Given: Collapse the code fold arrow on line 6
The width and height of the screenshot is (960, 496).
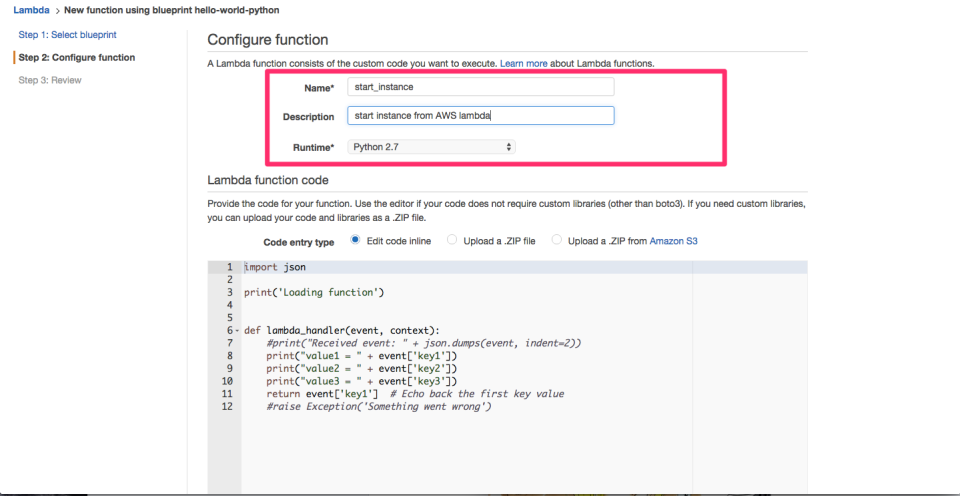Looking at the screenshot, I should pos(238,331).
